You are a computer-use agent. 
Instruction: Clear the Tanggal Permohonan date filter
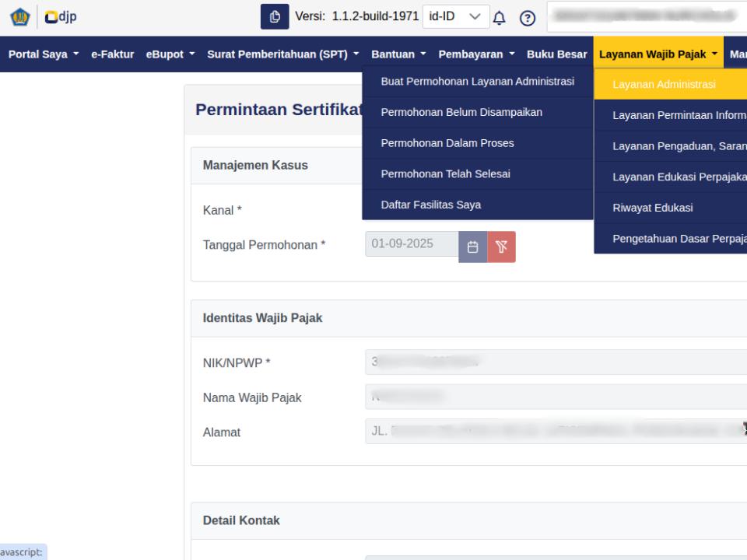click(x=501, y=247)
